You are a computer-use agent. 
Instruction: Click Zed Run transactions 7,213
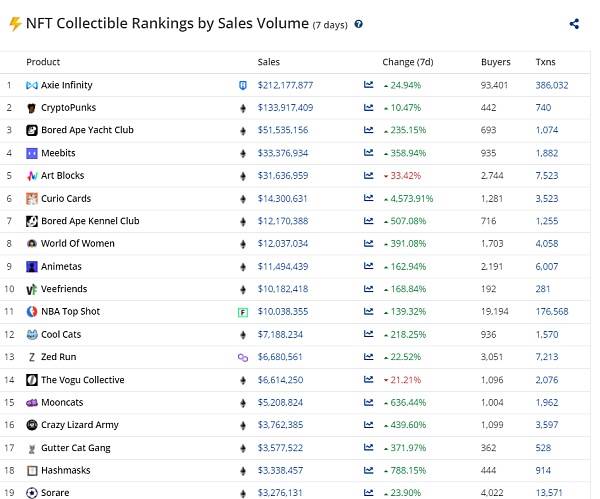pyautogui.click(x=547, y=357)
